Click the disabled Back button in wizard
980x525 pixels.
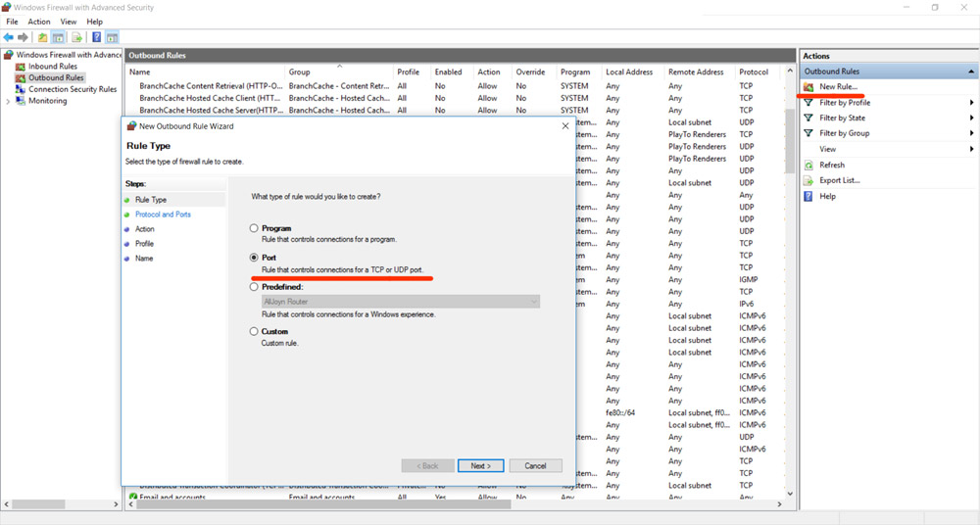427,465
